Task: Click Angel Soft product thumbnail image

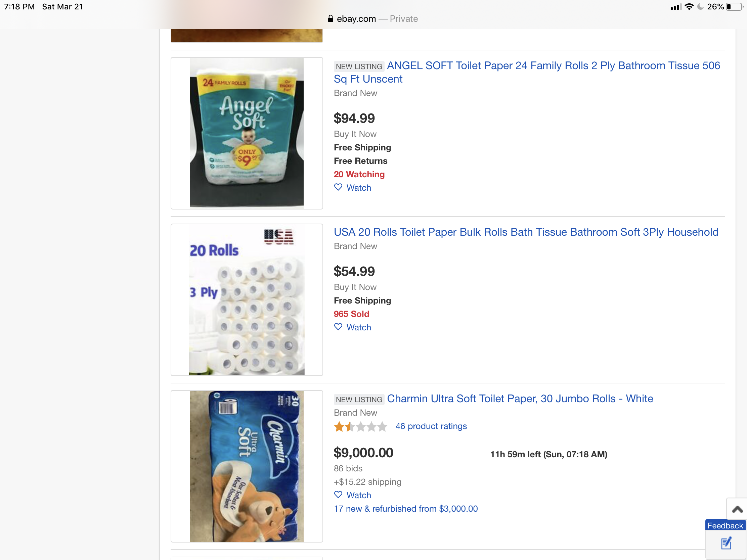Action: (247, 133)
